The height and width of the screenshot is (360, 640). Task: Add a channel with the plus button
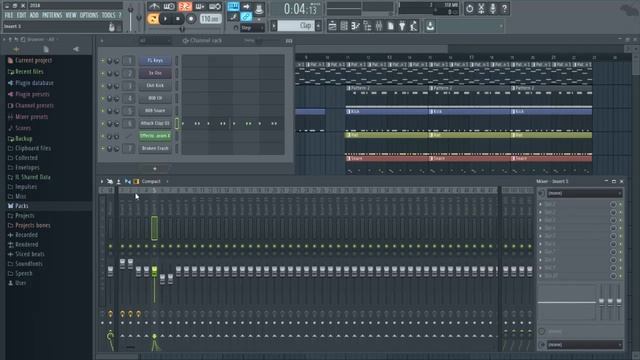(x=155, y=169)
